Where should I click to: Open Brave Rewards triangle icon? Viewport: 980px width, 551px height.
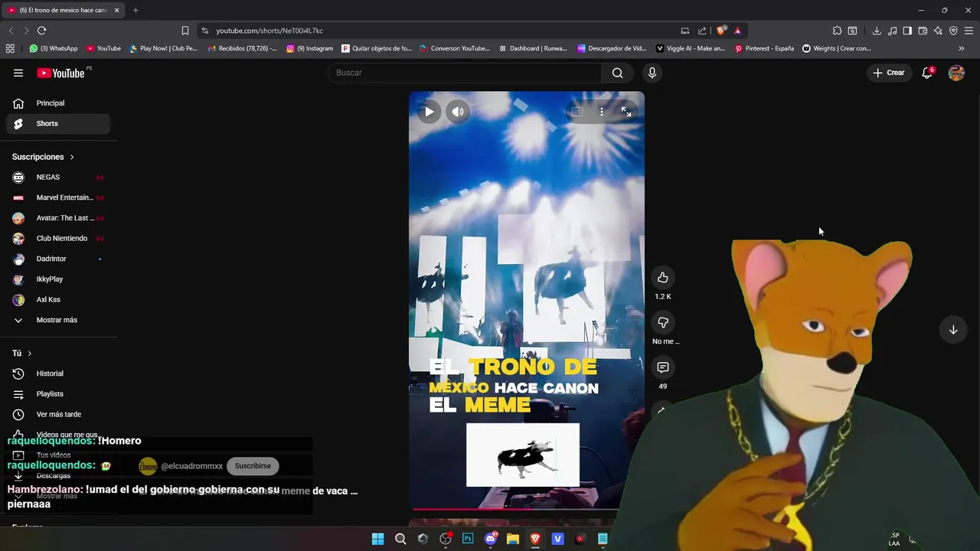[x=737, y=31]
